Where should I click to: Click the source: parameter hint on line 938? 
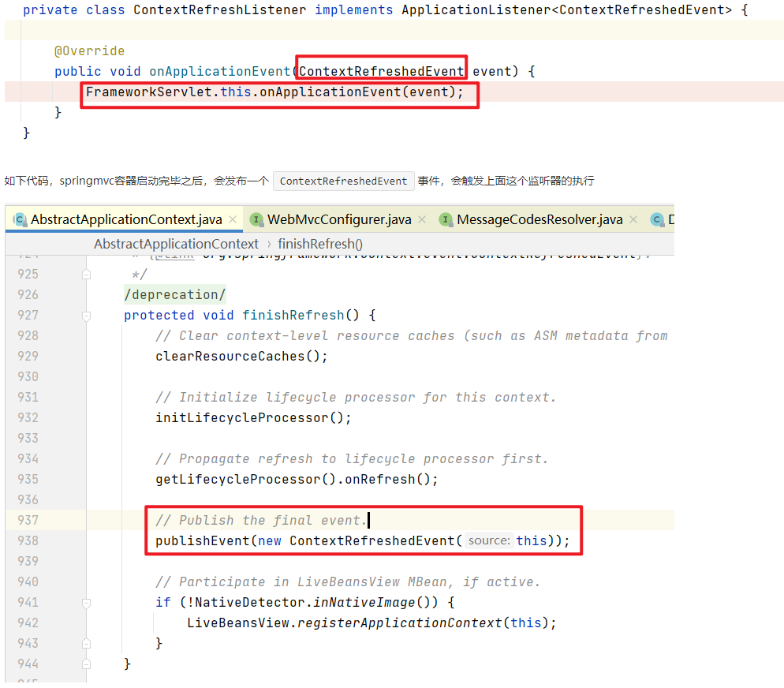[x=488, y=540]
